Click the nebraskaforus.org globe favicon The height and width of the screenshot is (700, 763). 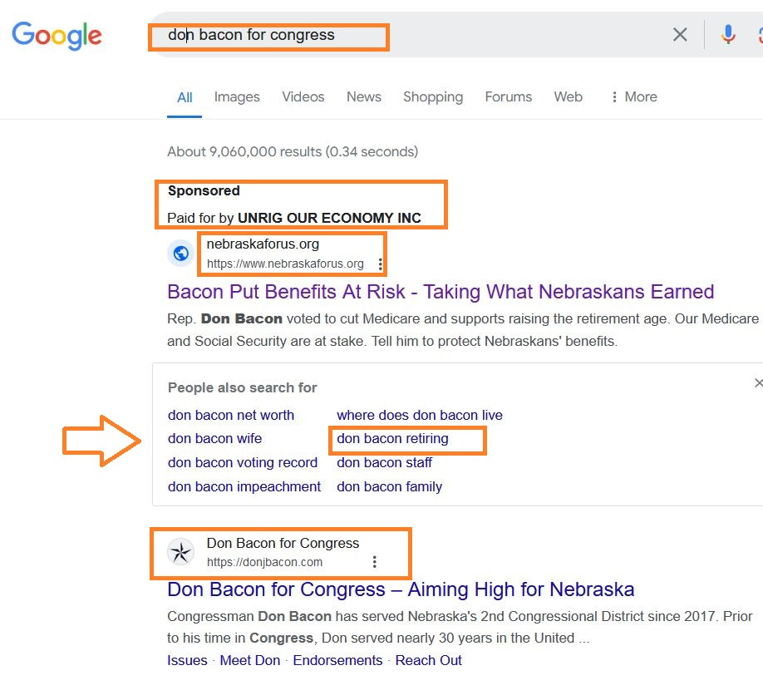click(181, 254)
